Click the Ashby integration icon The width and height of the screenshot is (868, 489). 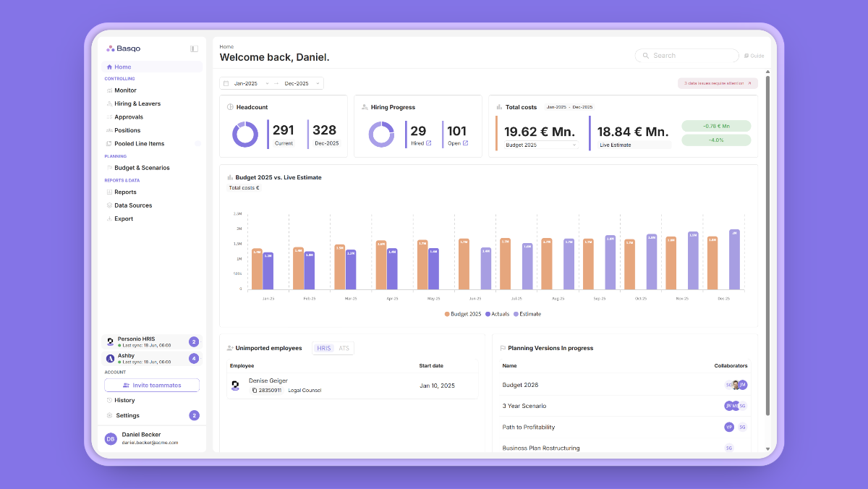coord(110,358)
